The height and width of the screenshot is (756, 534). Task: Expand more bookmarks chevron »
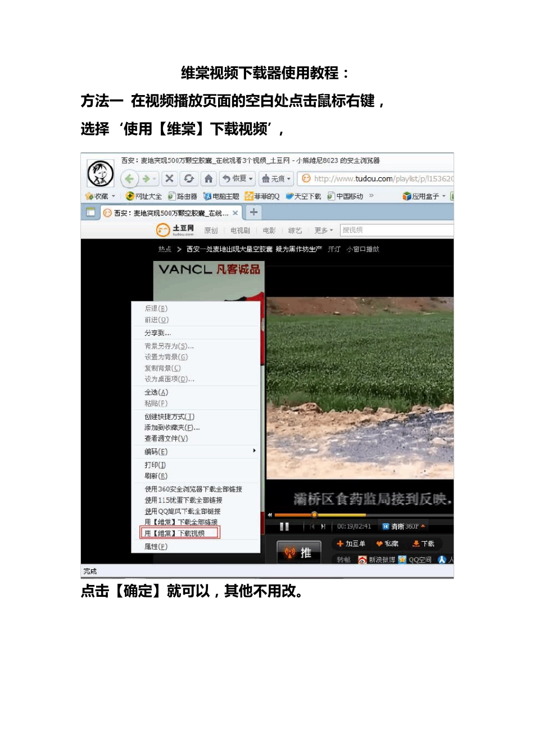pos(371,196)
